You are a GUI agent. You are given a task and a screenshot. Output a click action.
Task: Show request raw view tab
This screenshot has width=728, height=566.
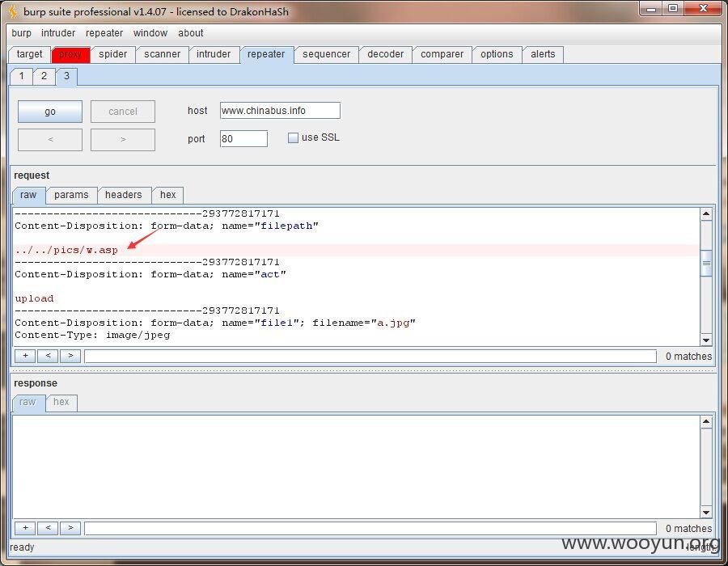(x=28, y=195)
